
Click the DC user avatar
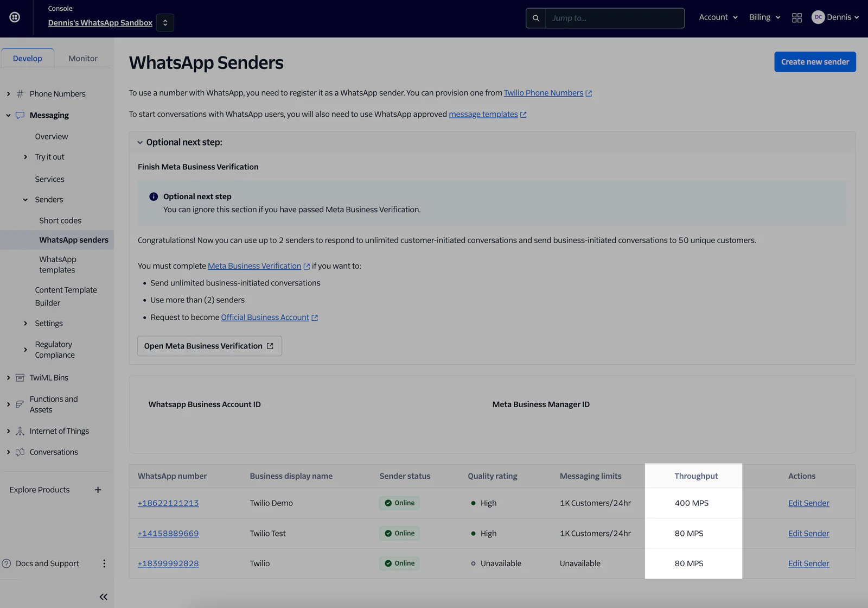point(818,17)
